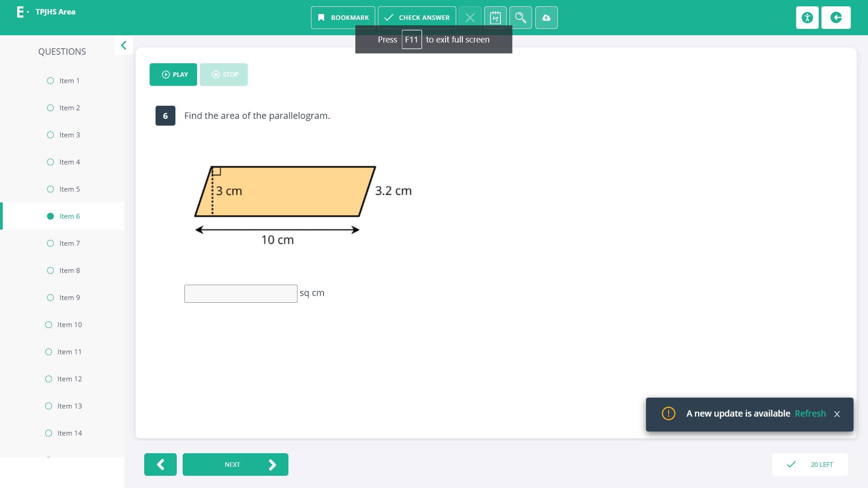Image resolution: width=868 pixels, height=488 pixels.
Task: Dismiss the update notification
Action: tap(837, 414)
